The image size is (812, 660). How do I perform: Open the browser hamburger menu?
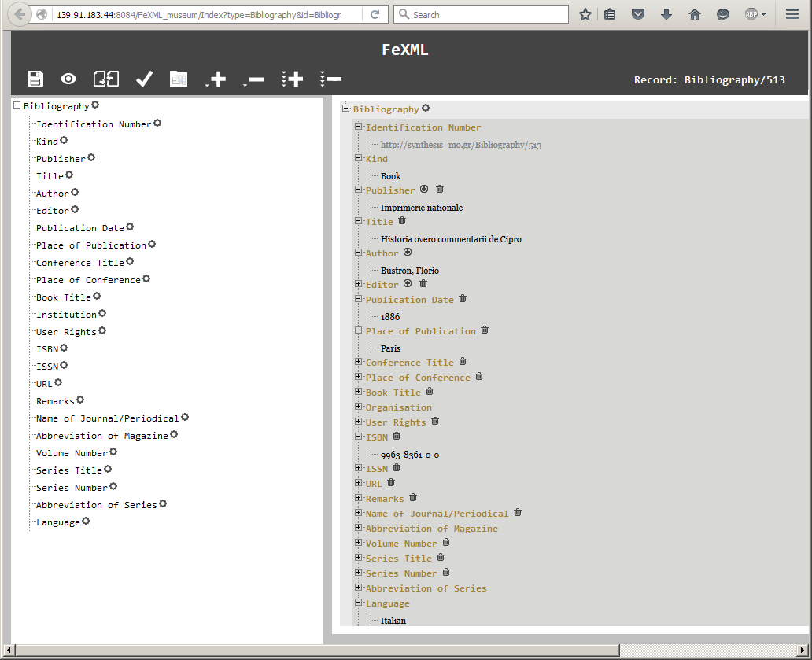792,14
